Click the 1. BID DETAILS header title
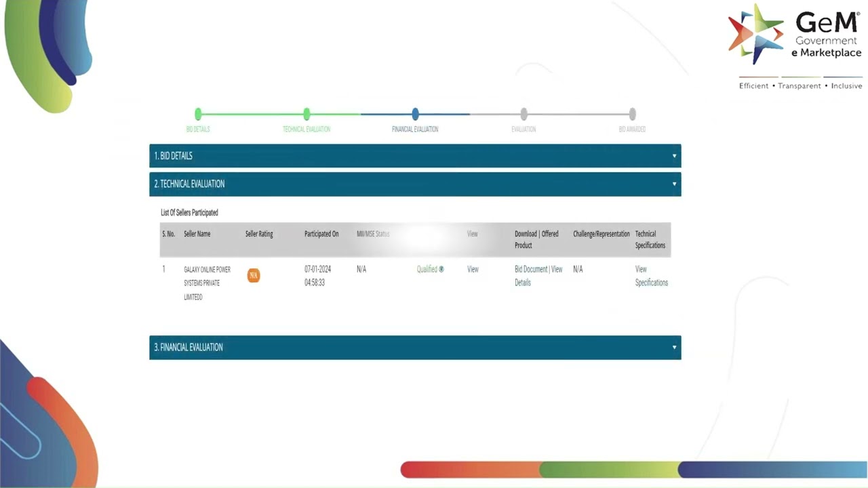 (x=174, y=156)
